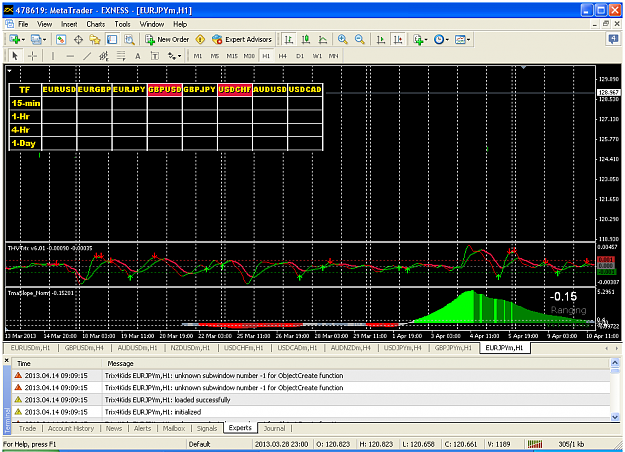Switch to the GBPUSDm,H4 chart tab
625x452 pixels.
point(84,348)
